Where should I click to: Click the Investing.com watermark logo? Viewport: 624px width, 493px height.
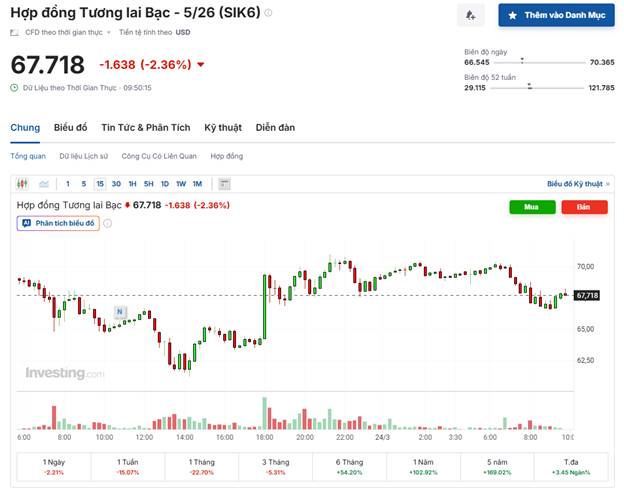[x=64, y=373]
